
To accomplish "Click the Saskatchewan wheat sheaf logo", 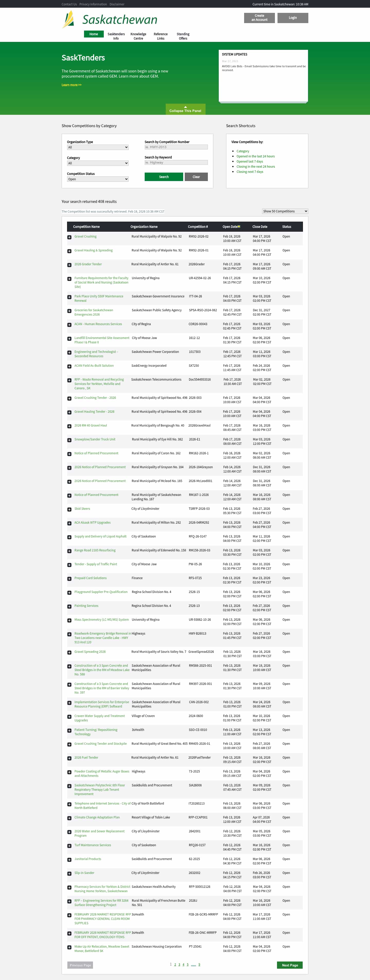I will pyautogui.click(x=69, y=20).
